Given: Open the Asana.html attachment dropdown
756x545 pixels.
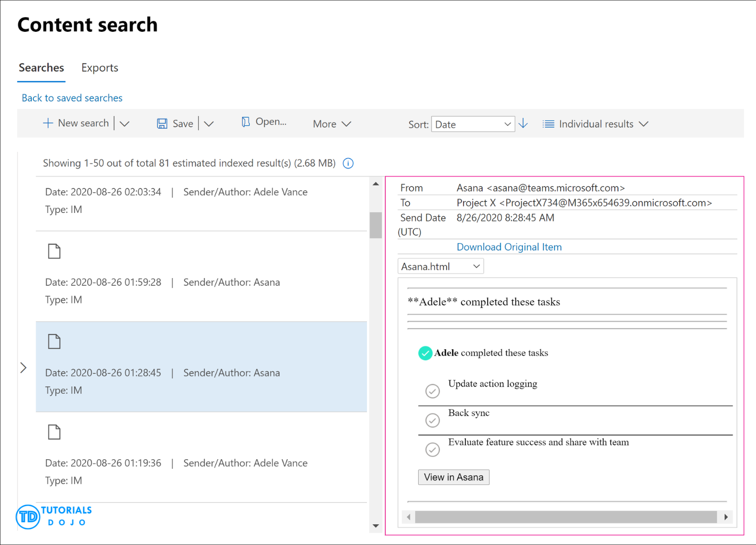Looking at the screenshot, I should click(x=441, y=266).
